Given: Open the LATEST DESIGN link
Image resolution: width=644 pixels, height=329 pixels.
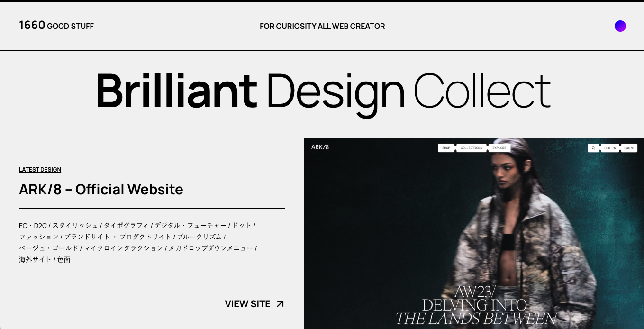Looking at the screenshot, I should (40, 170).
